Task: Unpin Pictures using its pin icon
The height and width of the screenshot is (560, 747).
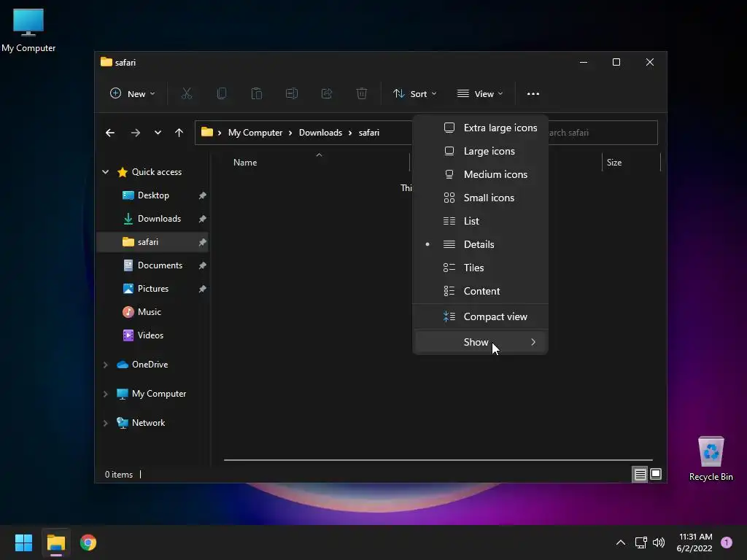Action: (x=203, y=289)
